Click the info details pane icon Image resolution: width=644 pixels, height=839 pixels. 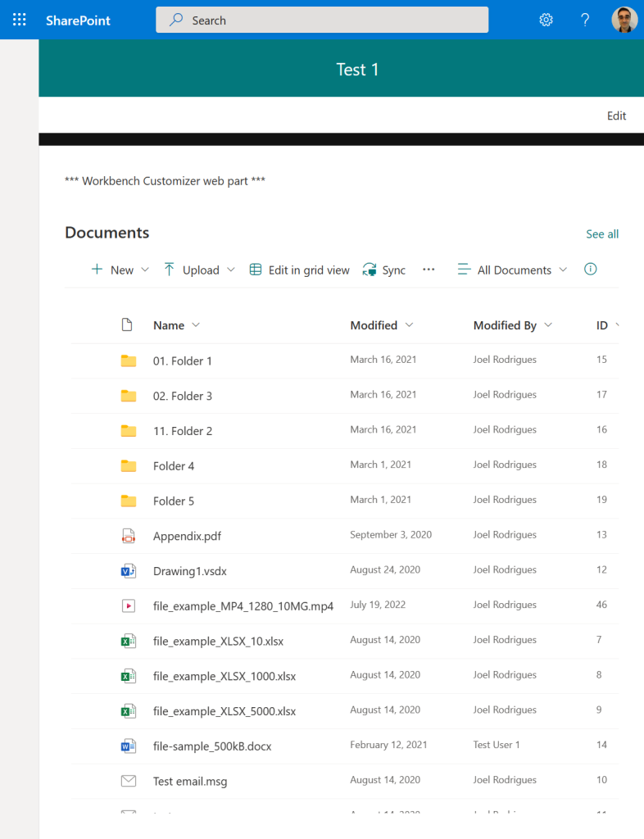click(590, 270)
